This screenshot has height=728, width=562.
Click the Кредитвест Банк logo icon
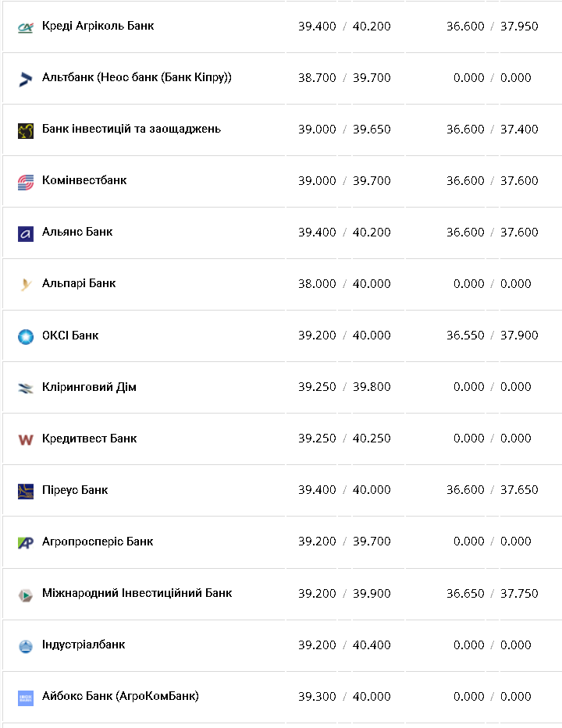pyautogui.click(x=26, y=439)
